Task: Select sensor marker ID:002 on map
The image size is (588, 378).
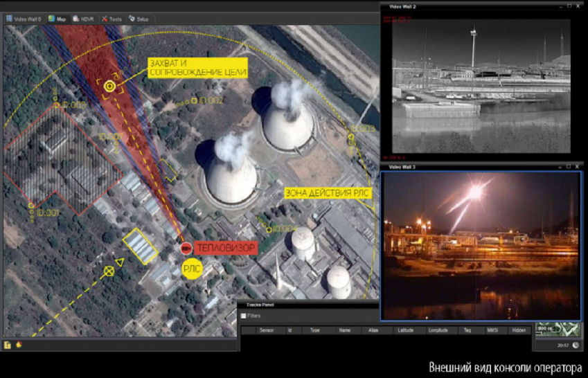Action: point(195,100)
